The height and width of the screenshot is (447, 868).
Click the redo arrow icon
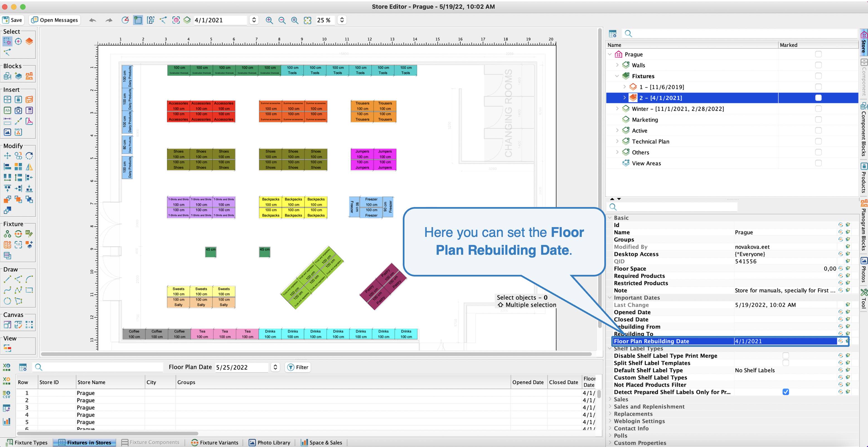[109, 20]
